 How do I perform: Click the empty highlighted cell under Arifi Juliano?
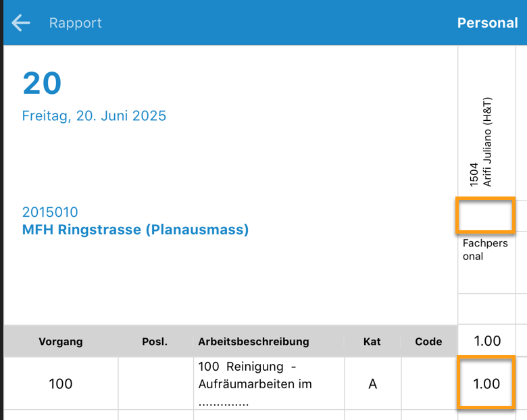(486, 215)
